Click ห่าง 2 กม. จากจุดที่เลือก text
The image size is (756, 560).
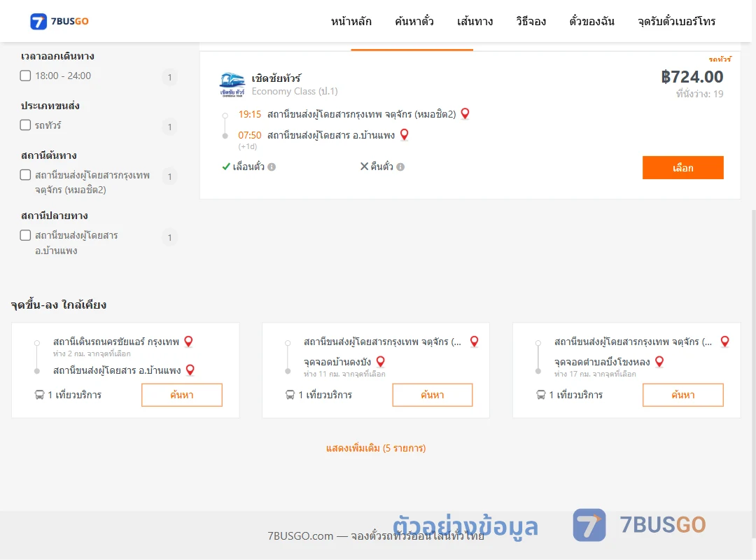point(92,353)
